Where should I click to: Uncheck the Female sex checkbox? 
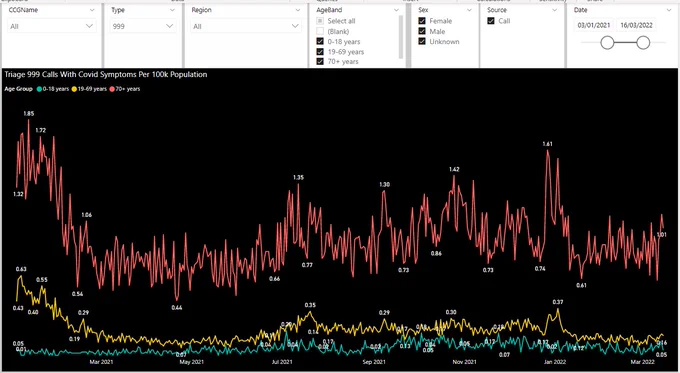click(x=422, y=21)
